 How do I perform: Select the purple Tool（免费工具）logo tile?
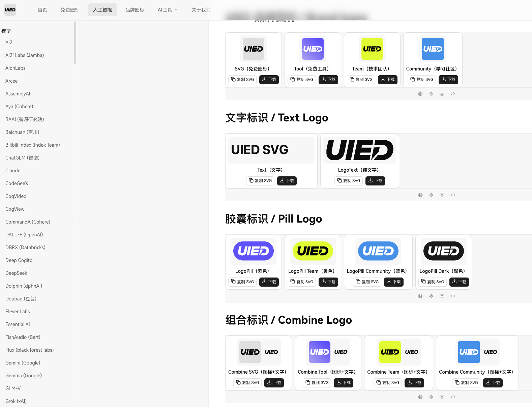click(313, 49)
